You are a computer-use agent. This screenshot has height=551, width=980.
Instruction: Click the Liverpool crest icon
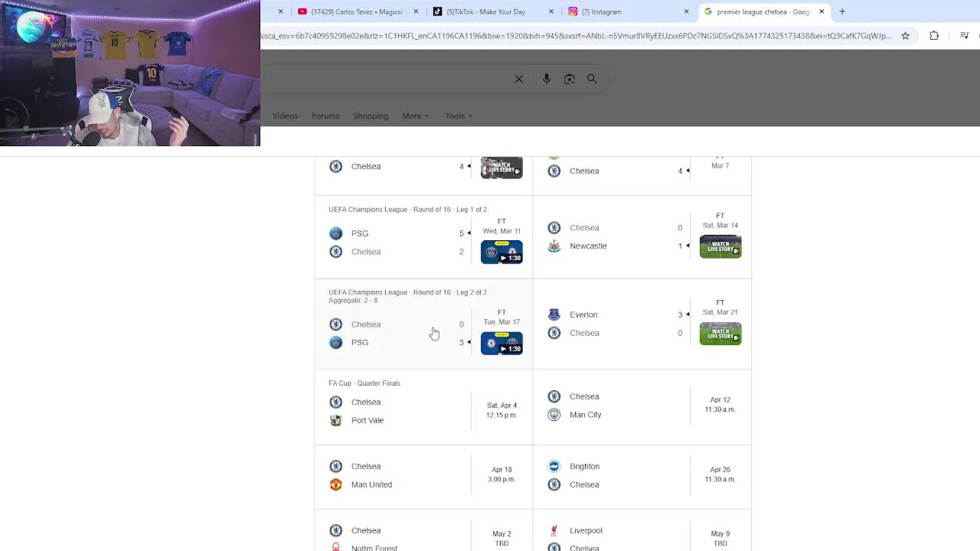(554, 530)
